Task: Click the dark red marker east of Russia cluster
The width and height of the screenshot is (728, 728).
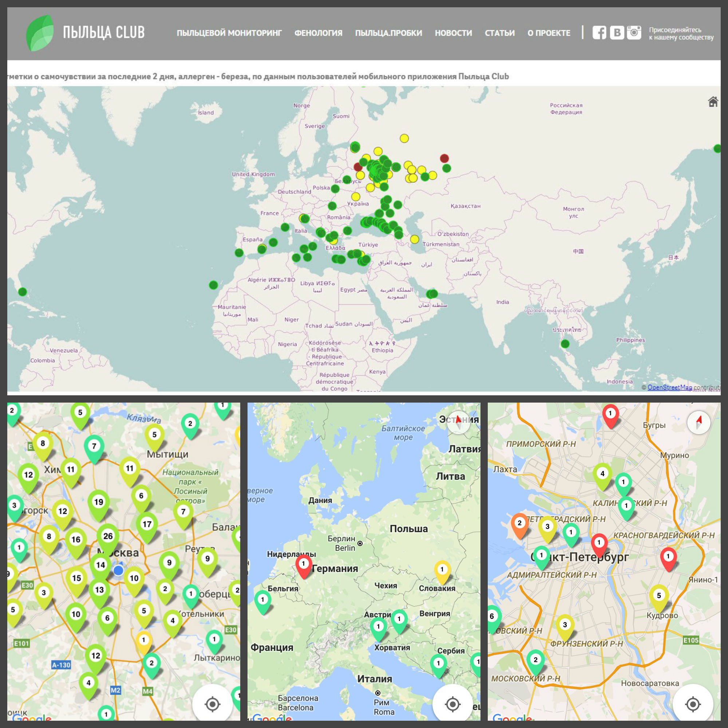Action: (444, 158)
